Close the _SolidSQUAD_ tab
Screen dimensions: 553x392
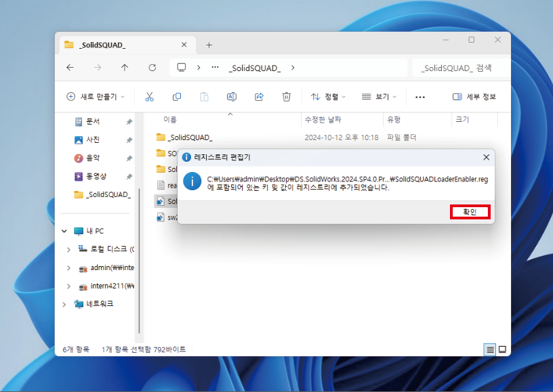[x=184, y=45]
